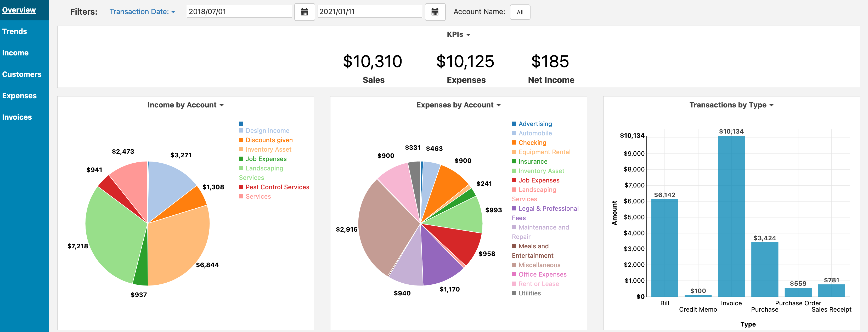
Task: Open Expenses by Account dropdown menu
Action: pyautogui.click(x=458, y=105)
